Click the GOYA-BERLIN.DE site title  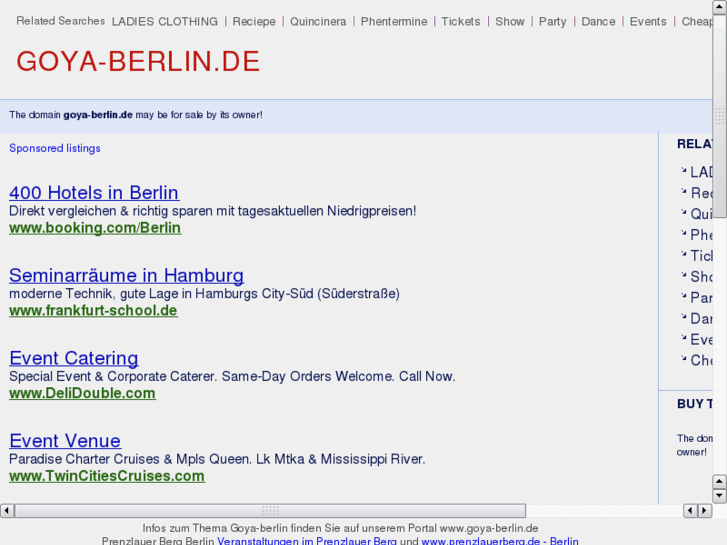[138, 61]
